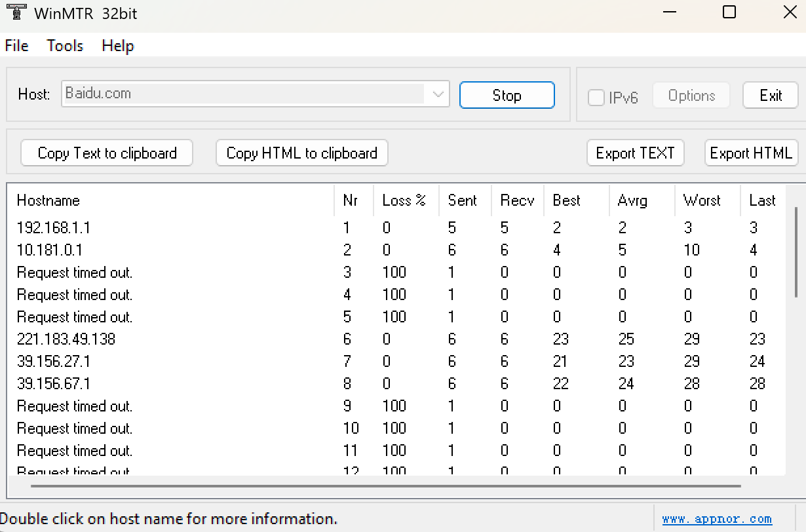806x532 pixels.
Task: Close the WinMTR window
Action: [x=790, y=12]
